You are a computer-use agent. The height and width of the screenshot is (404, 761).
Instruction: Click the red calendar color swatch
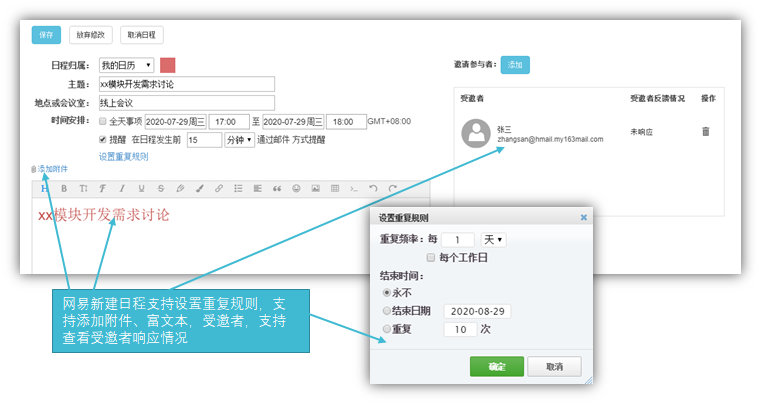click(x=168, y=65)
